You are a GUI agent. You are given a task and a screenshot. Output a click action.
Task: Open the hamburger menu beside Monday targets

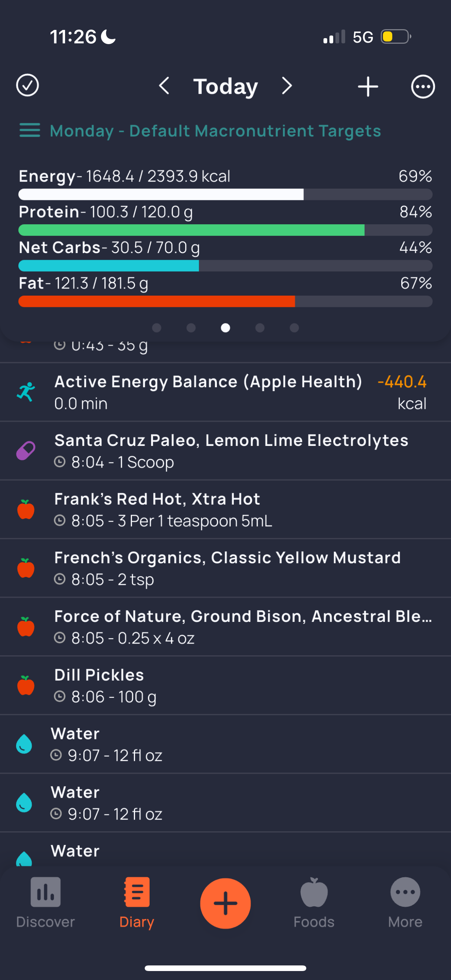click(30, 130)
